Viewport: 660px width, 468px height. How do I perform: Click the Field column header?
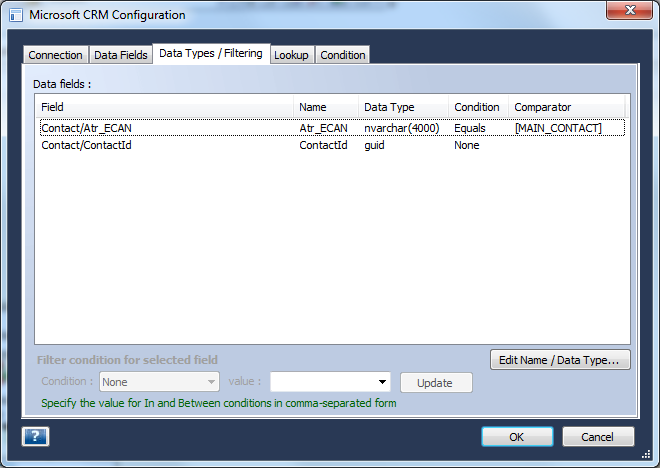[165, 107]
